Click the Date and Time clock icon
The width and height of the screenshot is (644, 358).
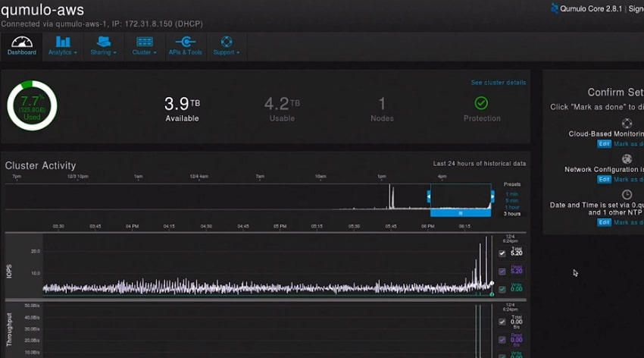[627, 194]
